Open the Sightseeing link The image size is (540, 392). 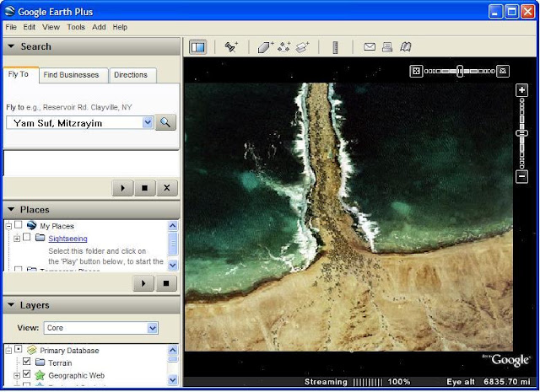coord(67,239)
